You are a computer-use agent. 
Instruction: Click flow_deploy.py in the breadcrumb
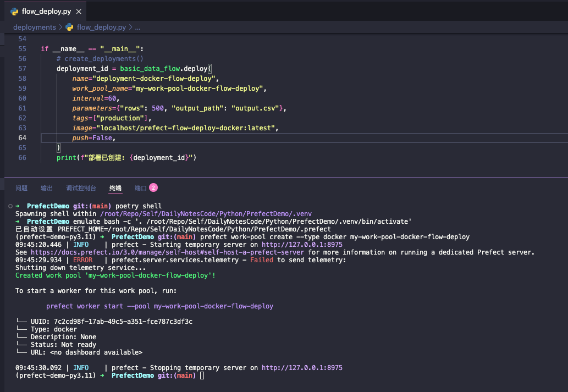[101, 27]
